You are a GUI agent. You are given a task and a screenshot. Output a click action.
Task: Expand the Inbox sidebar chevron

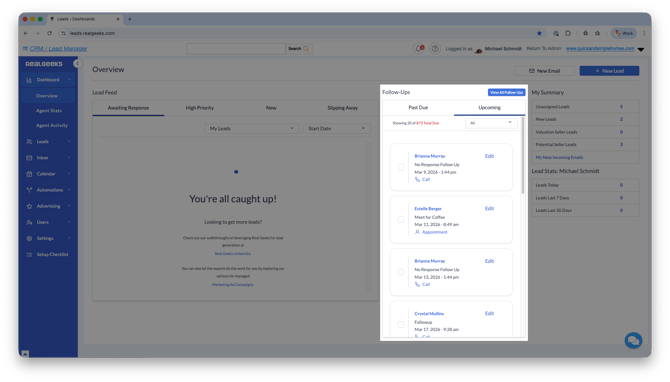[x=69, y=158]
